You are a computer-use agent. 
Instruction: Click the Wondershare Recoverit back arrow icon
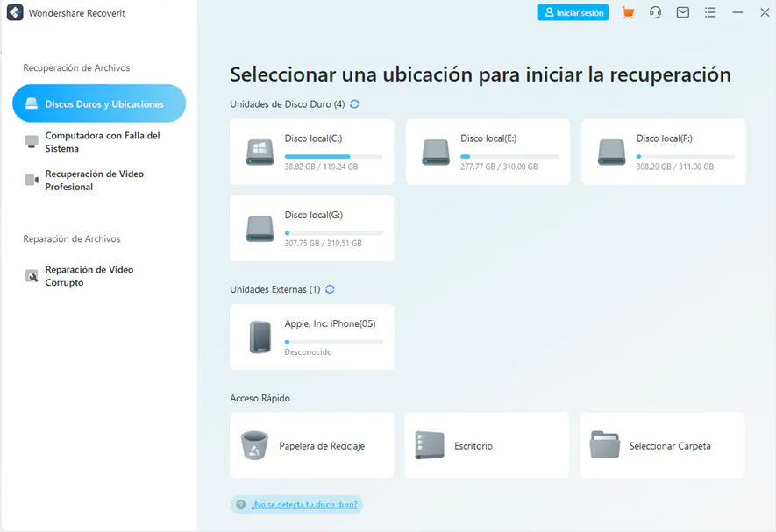pos(13,12)
